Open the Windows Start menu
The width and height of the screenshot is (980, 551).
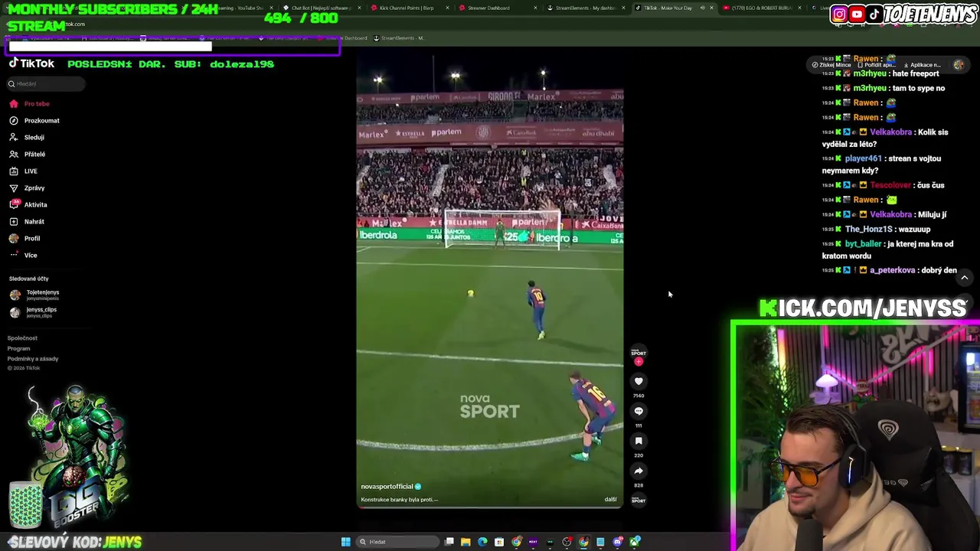[x=346, y=542]
